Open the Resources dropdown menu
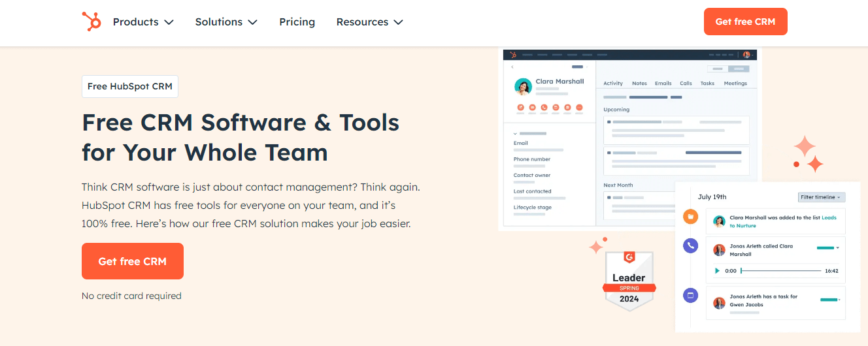 pyautogui.click(x=369, y=22)
